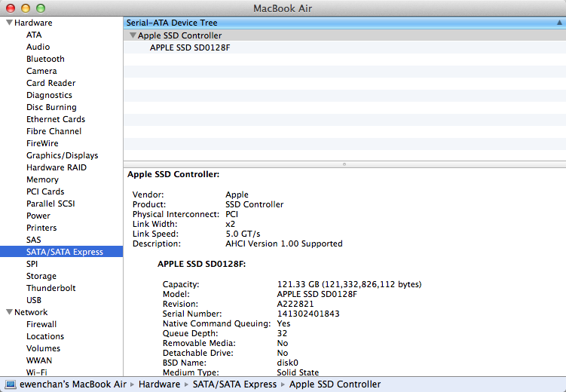Collapse the Hardware section triangle

(9, 23)
